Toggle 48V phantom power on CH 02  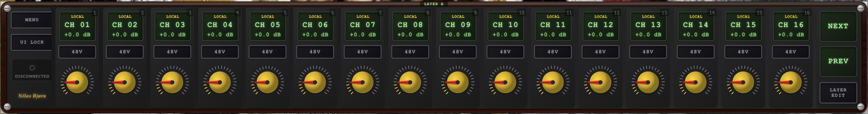point(125,52)
